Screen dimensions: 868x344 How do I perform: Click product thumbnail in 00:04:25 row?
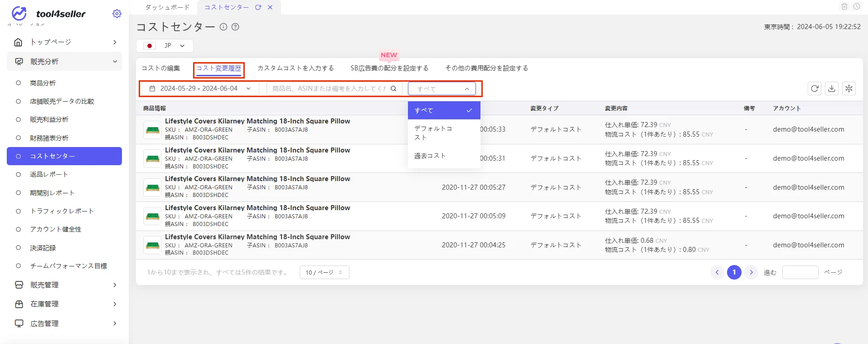pyautogui.click(x=152, y=245)
